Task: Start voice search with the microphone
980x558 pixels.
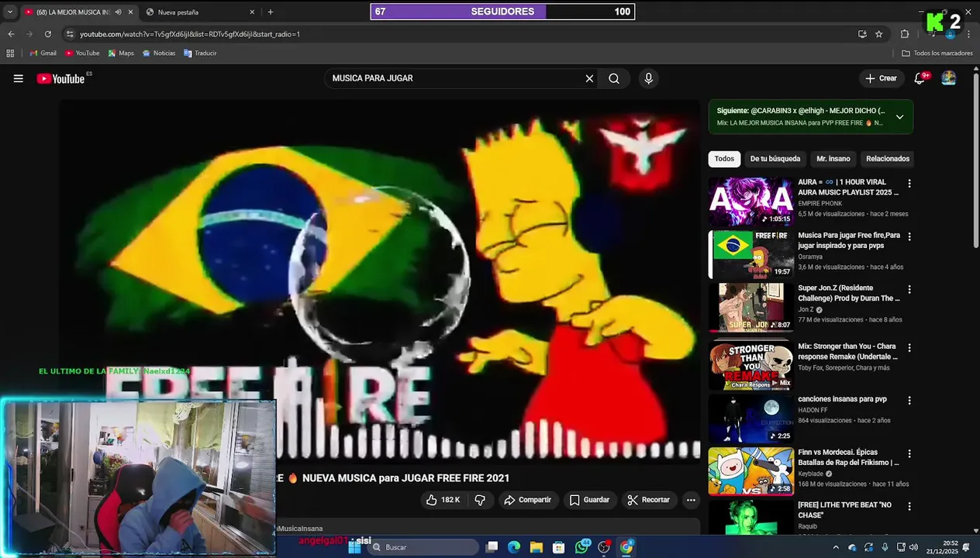Action: pos(649,78)
